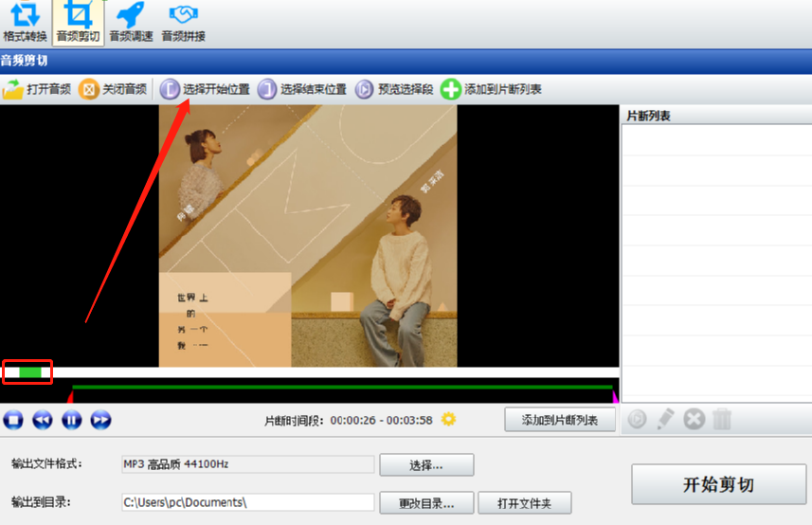Click 打开音频 to open an audio file
The height and width of the screenshot is (525, 812).
point(37,89)
